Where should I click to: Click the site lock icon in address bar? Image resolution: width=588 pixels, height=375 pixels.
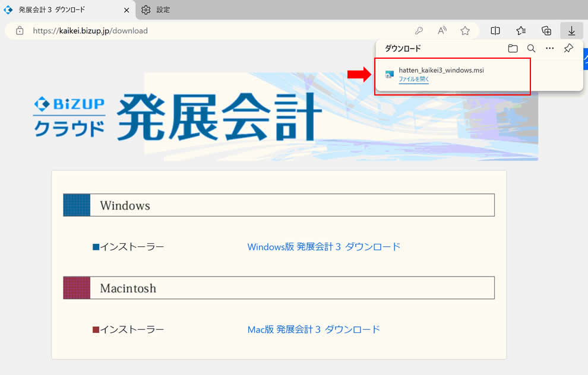click(x=20, y=31)
